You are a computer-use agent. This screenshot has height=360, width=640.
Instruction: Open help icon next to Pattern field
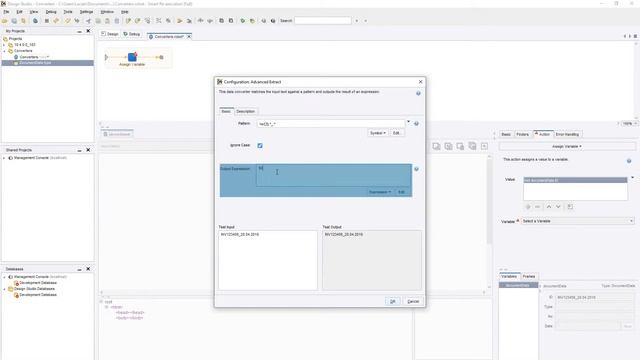(416, 124)
